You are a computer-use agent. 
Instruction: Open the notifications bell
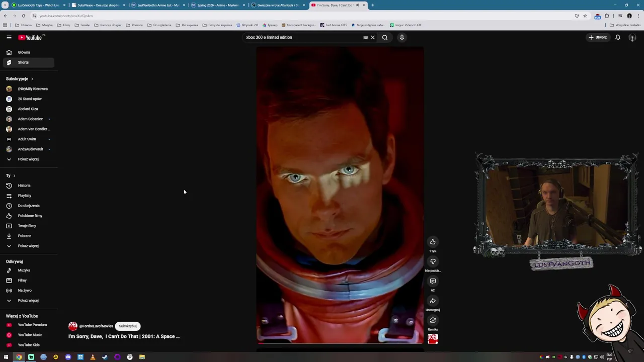pyautogui.click(x=617, y=37)
